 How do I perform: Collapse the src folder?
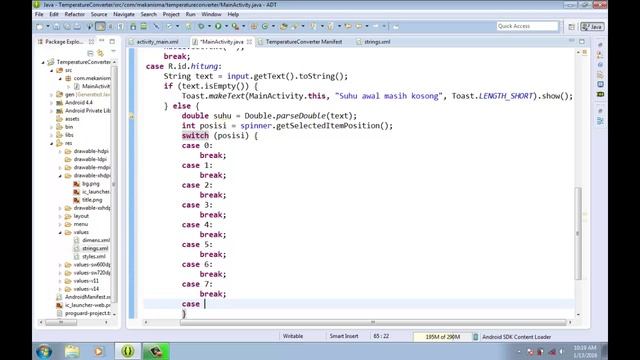click(x=51, y=71)
